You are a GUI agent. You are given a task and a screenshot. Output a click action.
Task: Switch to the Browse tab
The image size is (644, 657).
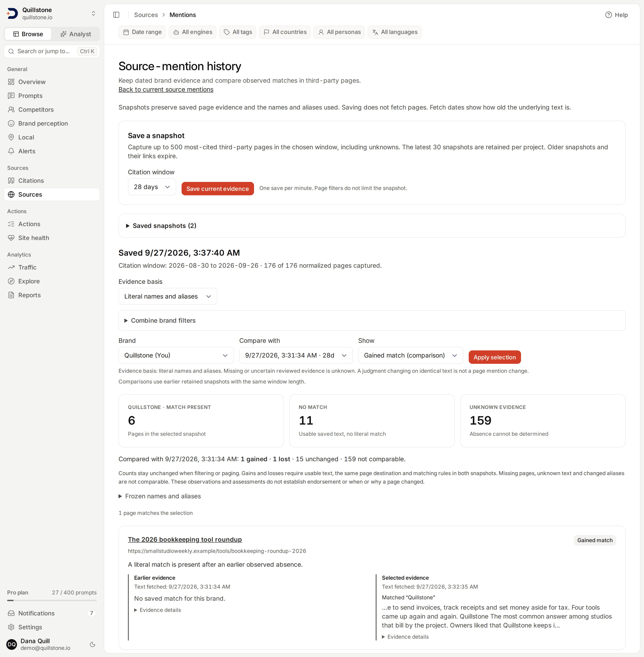[x=28, y=34]
